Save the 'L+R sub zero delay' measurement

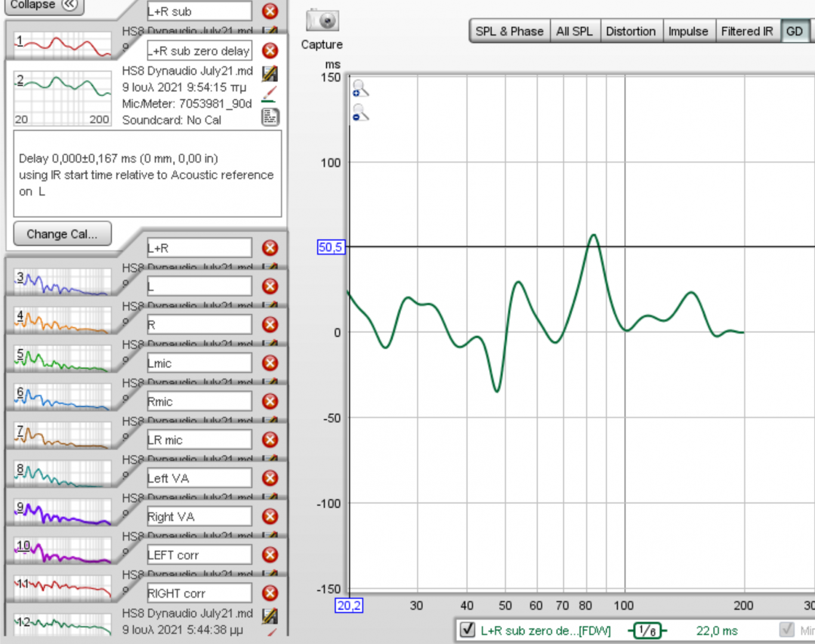pyautogui.click(x=270, y=73)
